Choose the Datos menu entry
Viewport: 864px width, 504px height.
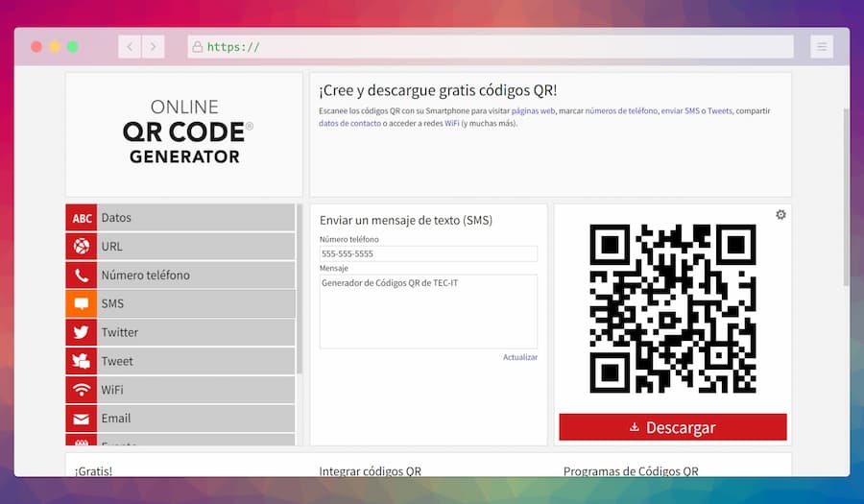pos(180,218)
